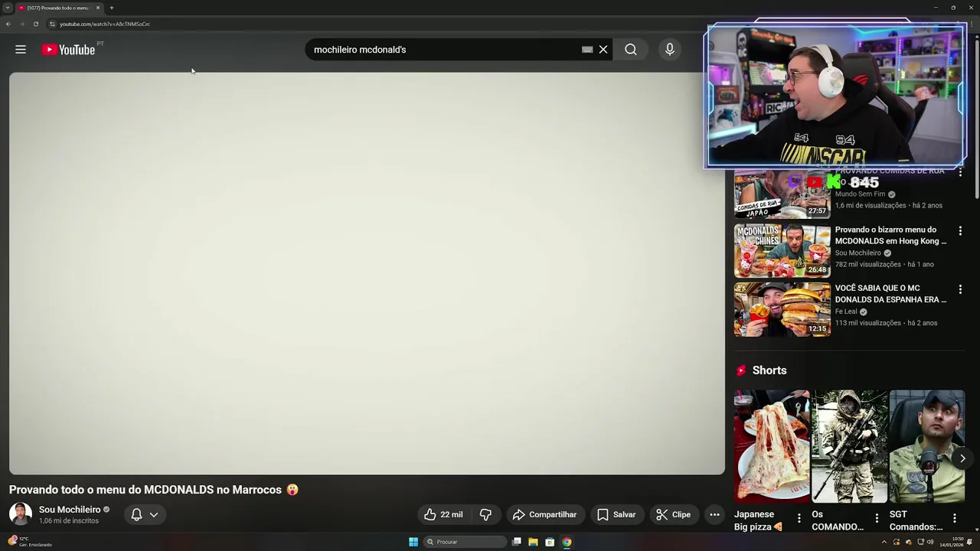980x551 pixels.
Task: Click the address bar URL
Action: click(105, 24)
